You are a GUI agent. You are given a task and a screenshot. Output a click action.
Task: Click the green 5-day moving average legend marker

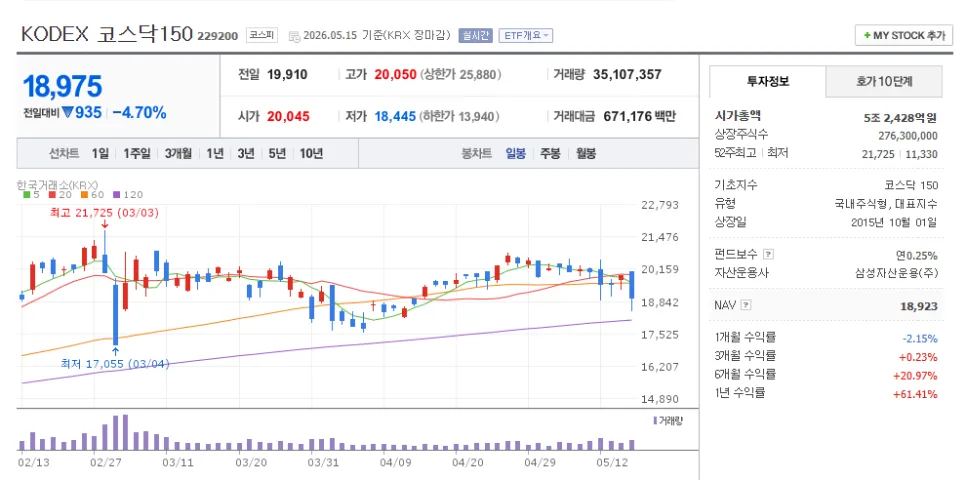click(26, 195)
